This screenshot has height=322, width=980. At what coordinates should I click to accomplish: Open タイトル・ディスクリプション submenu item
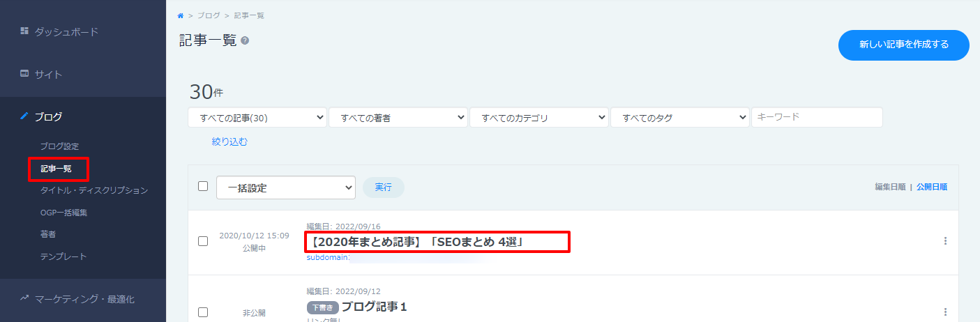[94, 190]
